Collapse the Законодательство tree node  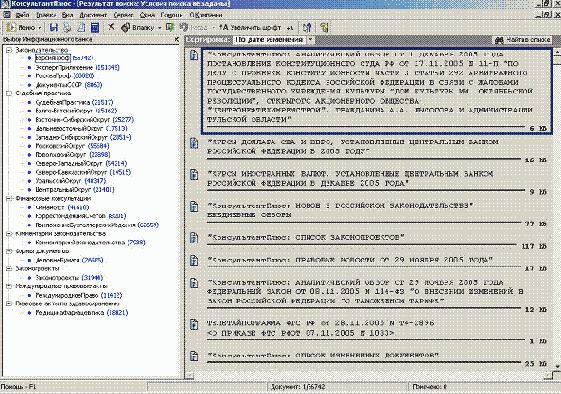pos(9,50)
